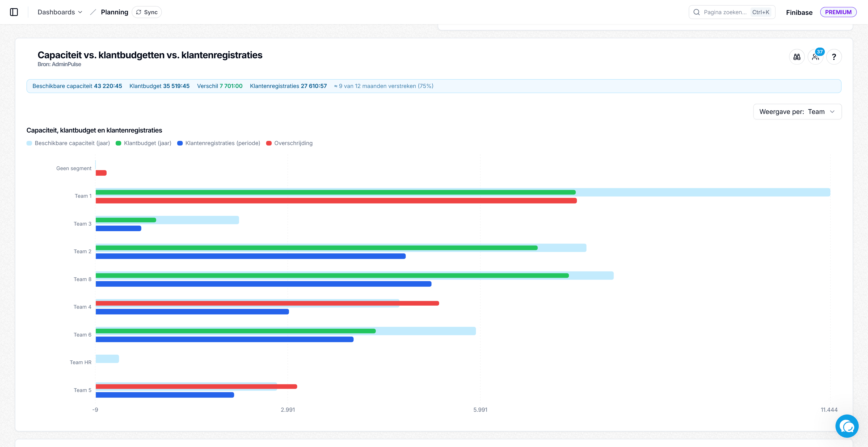Viewport: 868px width, 447px height.
Task: Click the sync arrows icon
Action: (138, 12)
